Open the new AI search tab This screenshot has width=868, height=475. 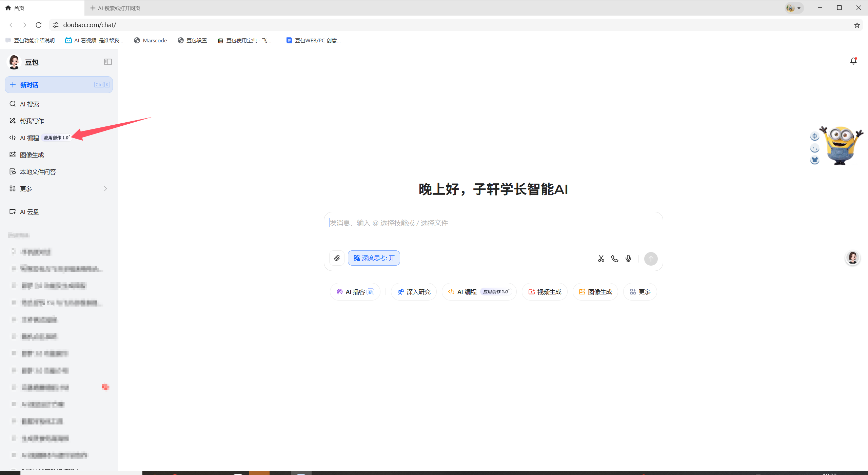point(115,8)
